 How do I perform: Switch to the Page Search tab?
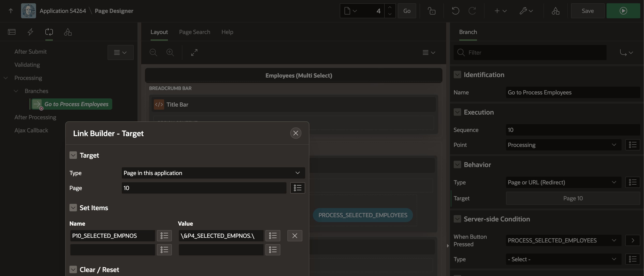coord(195,32)
